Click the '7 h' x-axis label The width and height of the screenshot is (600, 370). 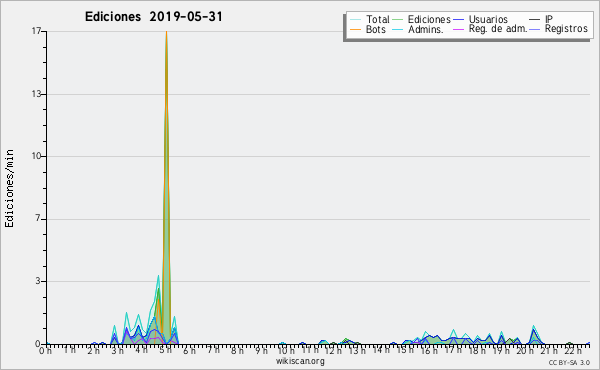pyautogui.click(x=213, y=350)
